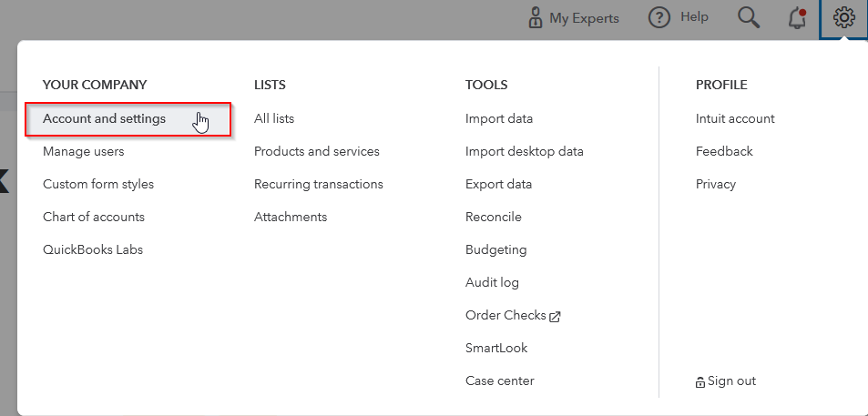Click the LISTS heading
The height and width of the screenshot is (416, 868).
pos(270,86)
